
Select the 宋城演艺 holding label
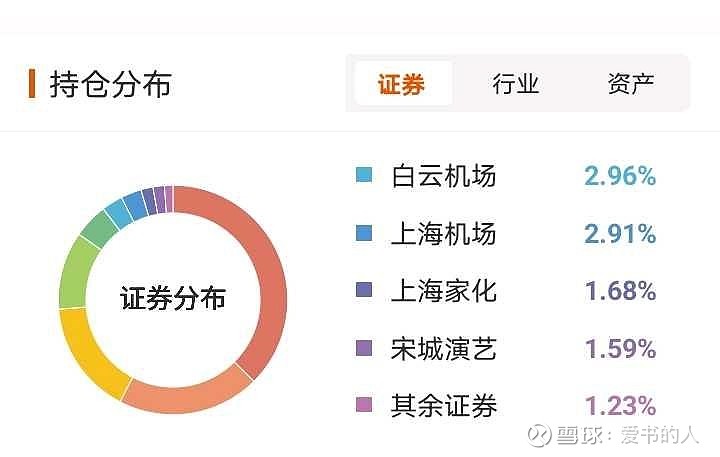point(444,349)
